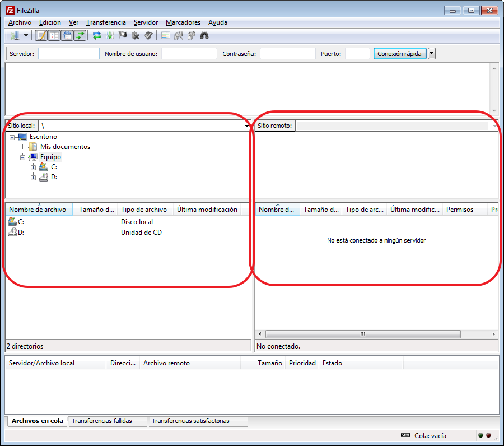504x446 pixels.
Task: Open the Transferencia menu
Action: (x=106, y=22)
